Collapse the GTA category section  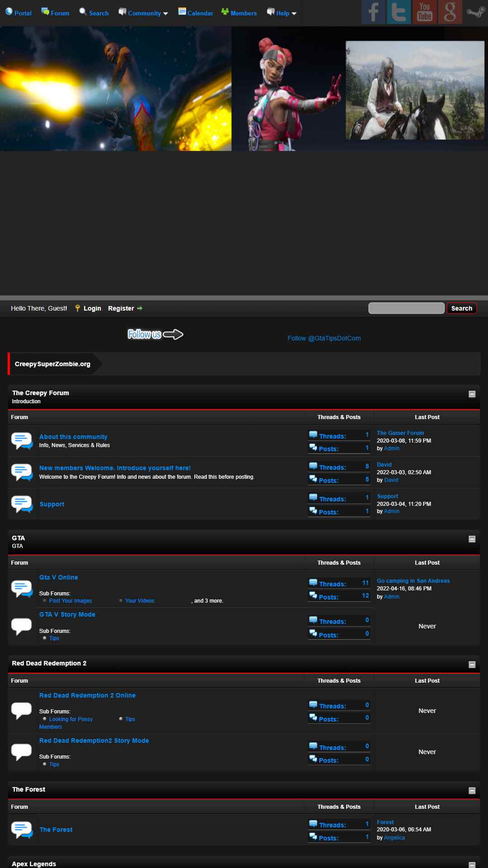click(x=472, y=539)
